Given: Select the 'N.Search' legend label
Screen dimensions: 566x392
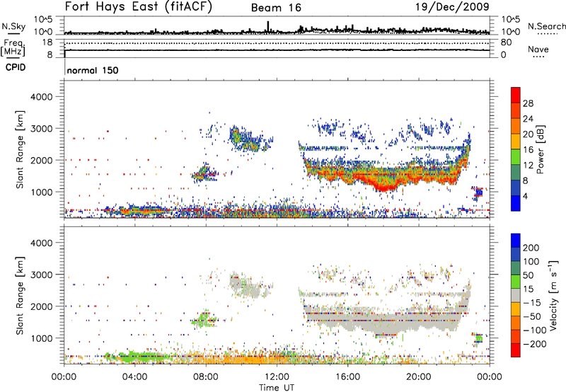Looking at the screenshot, I should [546, 26].
